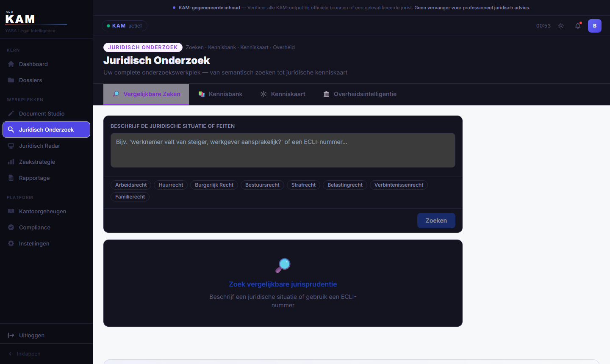Toggle the light/dark theme sun icon

point(561,26)
